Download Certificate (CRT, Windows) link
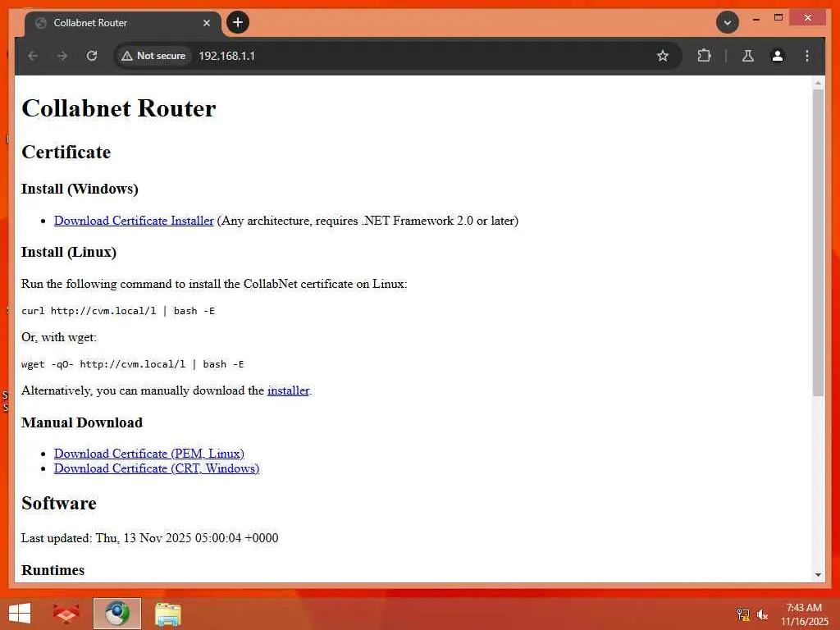The image size is (840, 630). tap(157, 468)
